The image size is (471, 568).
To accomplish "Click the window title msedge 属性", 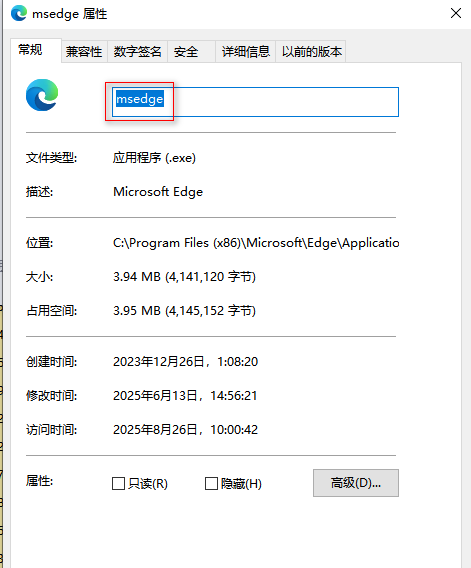I will tap(70, 14).
